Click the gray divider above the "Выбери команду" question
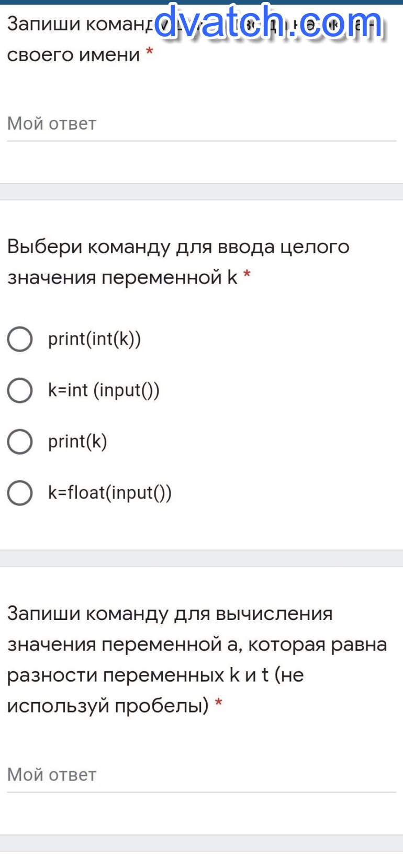 (201, 191)
